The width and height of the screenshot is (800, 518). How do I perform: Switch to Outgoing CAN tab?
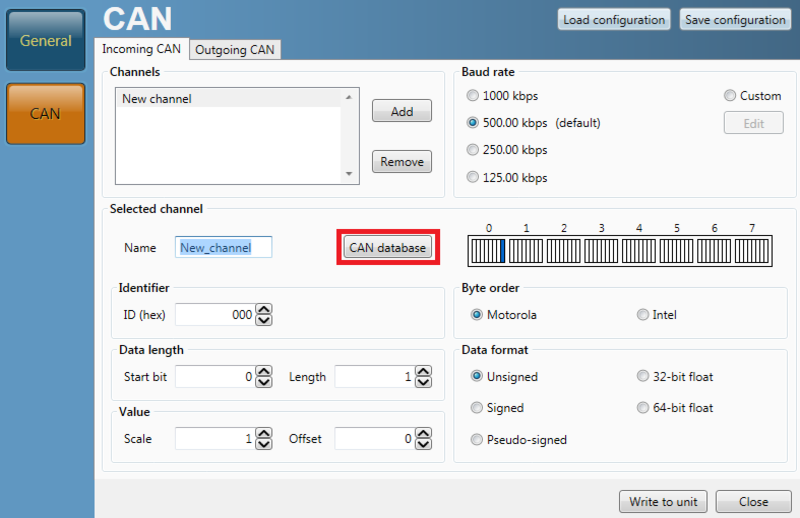click(235, 49)
